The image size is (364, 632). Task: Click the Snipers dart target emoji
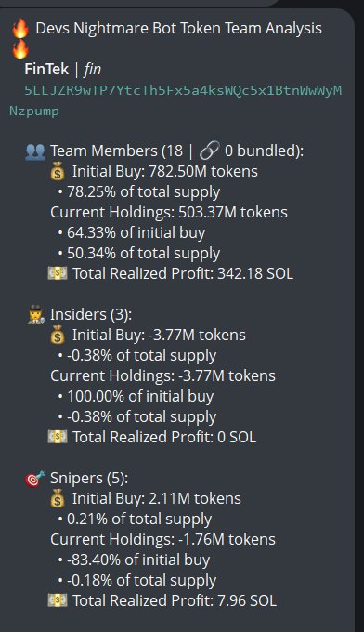click(35, 479)
